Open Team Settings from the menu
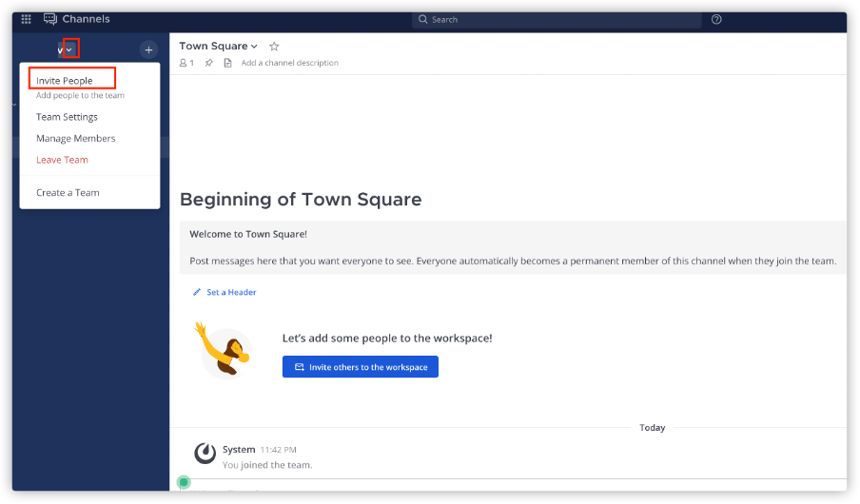The height and width of the screenshot is (504, 860). 67,117
